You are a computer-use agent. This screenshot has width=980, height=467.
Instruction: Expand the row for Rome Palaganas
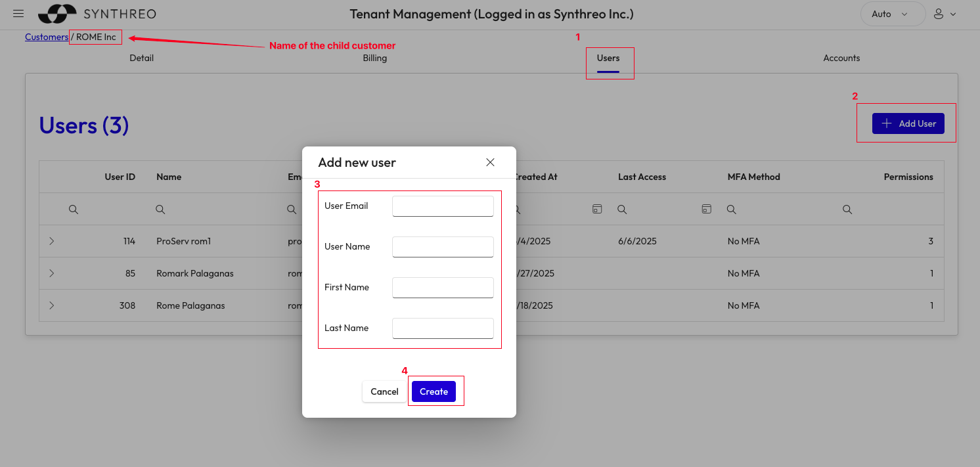51,305
